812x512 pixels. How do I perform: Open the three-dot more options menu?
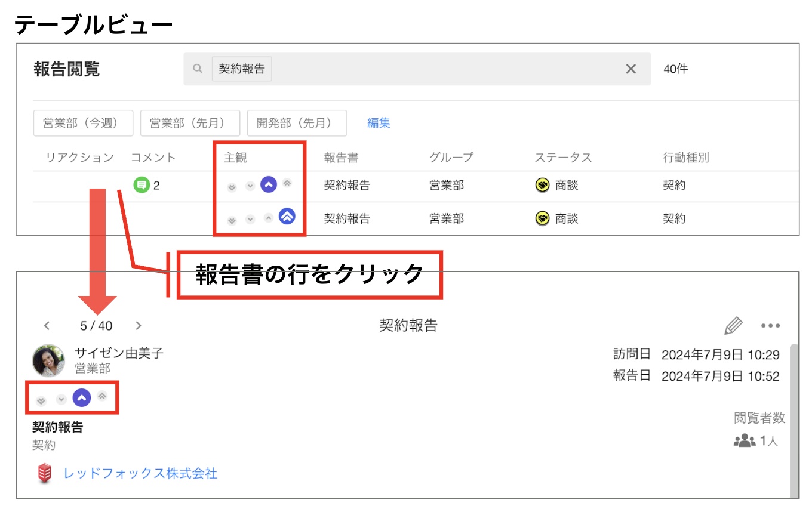[771, 326]
